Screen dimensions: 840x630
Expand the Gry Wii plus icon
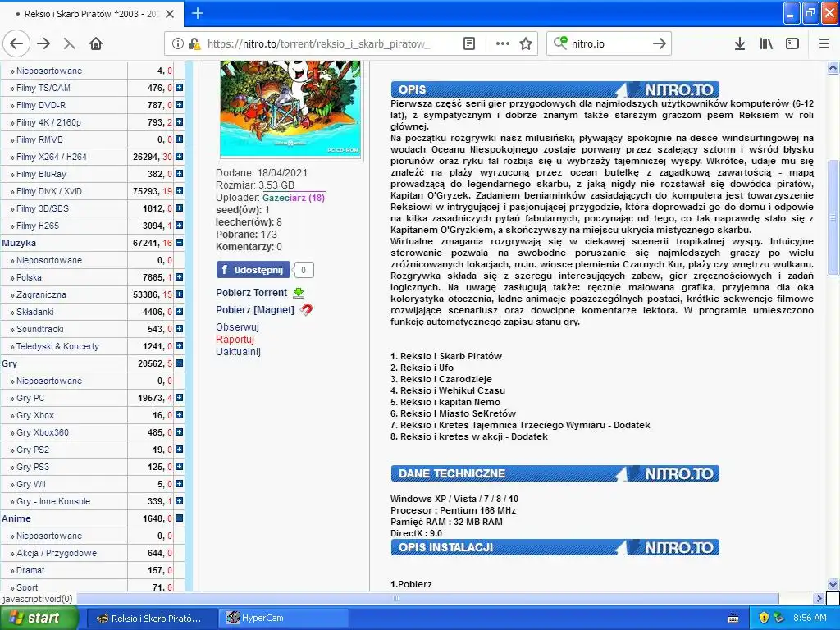[179, 483]
